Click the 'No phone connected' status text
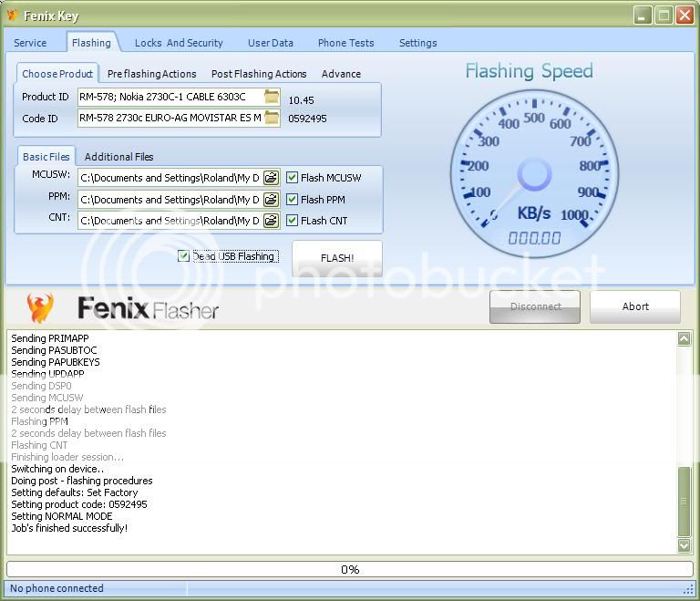The image size is (700, 601). (57, 588)
